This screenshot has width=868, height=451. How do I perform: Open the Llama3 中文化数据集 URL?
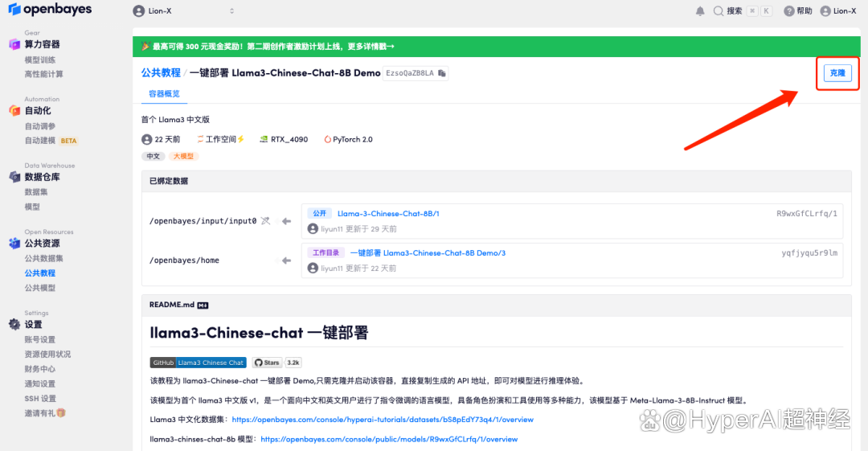pos(383,420)
